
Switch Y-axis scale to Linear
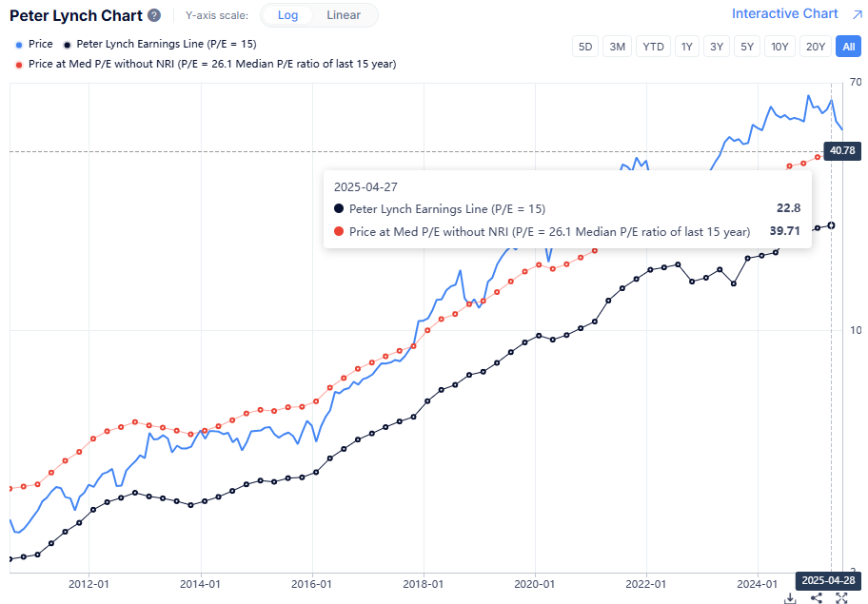click(x=343, y=15)
